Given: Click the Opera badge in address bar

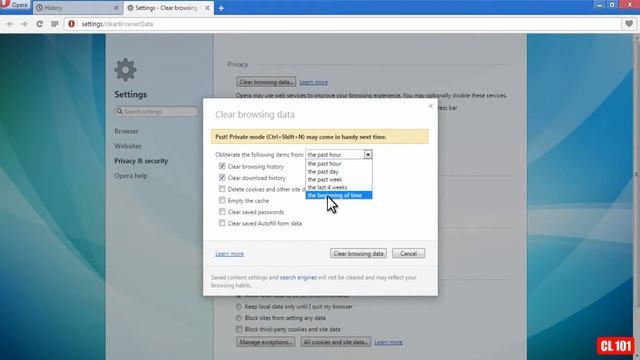Looking at the screenshot, I should coord(71,24).
